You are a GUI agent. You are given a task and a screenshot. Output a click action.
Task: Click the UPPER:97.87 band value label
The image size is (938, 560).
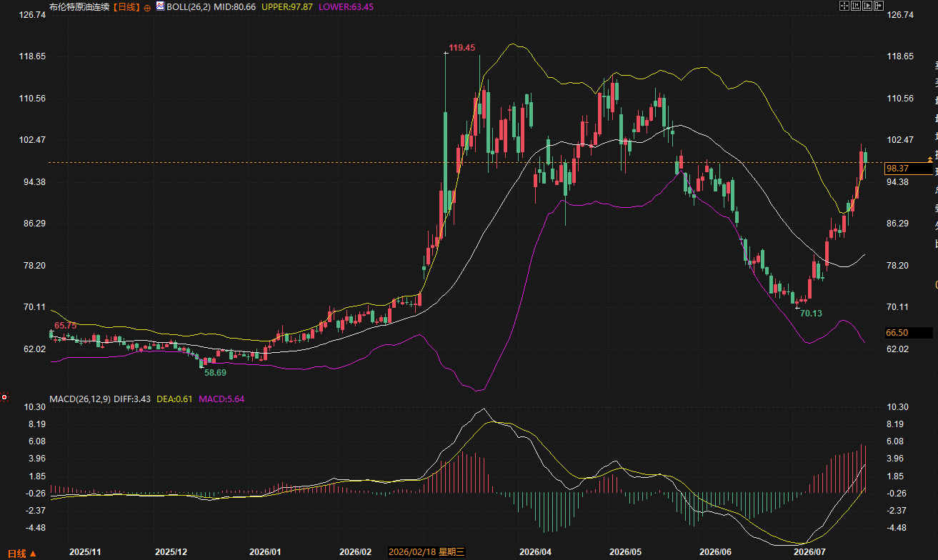(x=288, y=6)
